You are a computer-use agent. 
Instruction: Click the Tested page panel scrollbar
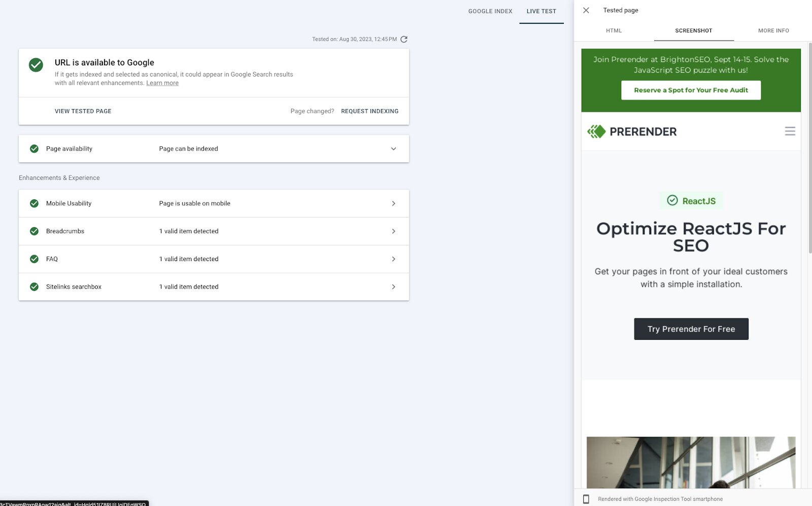[810, 148]
